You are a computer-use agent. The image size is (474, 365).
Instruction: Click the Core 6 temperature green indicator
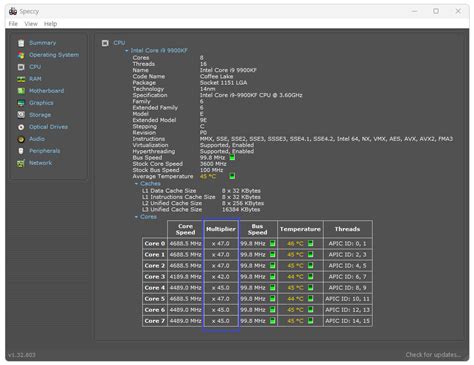click(x=310, y=309)
